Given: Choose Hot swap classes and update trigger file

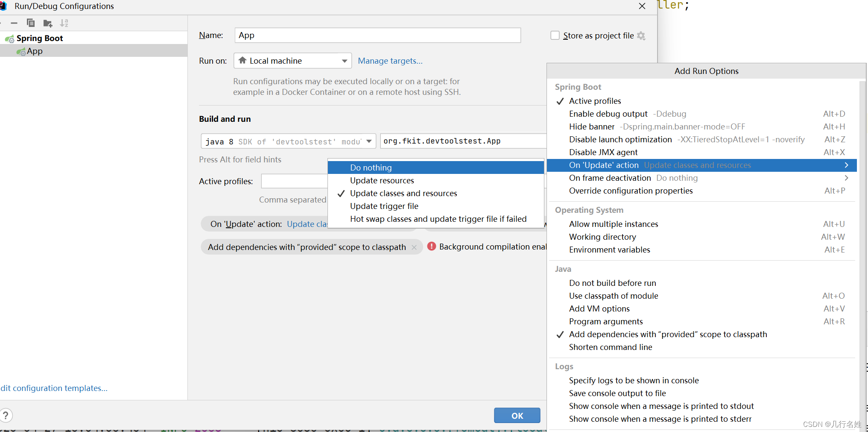Looking at the screenshot, I should (x=438, y=219).
